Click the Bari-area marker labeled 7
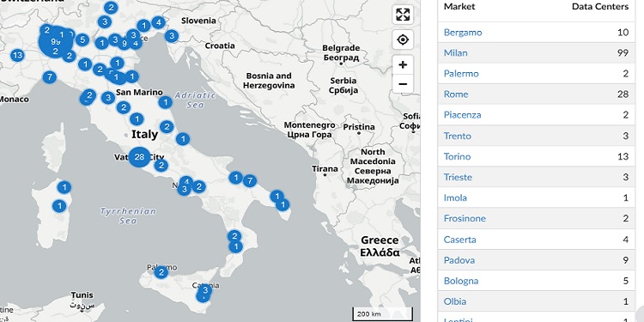644x322 pixels. pyautogui.click(x=249, y=180)
